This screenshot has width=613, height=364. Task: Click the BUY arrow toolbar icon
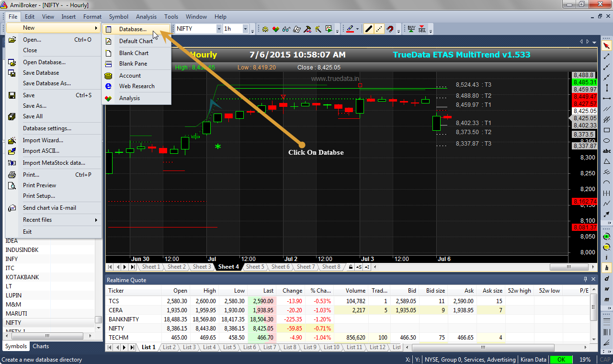tap(411, 29)
